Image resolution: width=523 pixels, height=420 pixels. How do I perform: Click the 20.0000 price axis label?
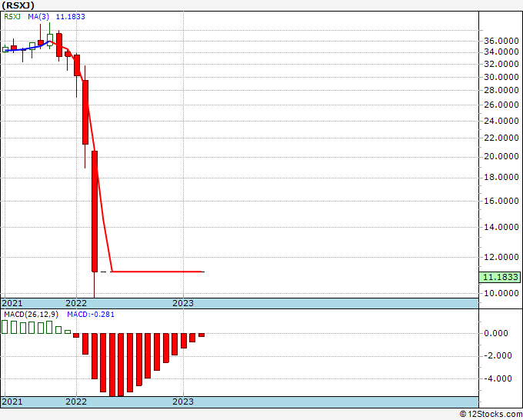[501, 156]
